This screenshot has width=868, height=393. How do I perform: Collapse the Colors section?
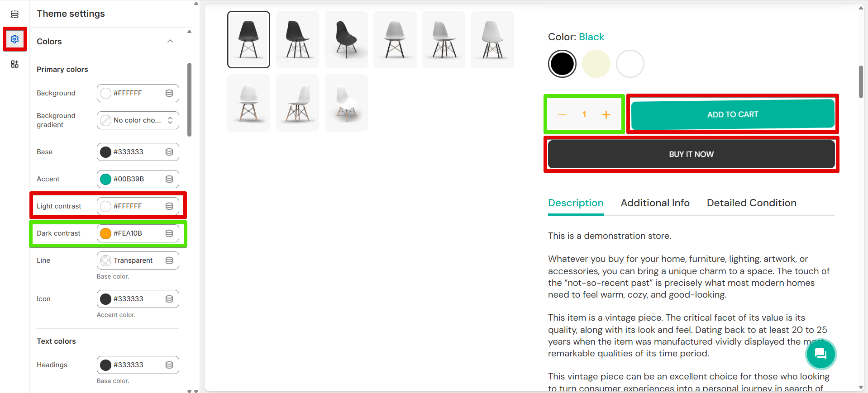point(170,41)
